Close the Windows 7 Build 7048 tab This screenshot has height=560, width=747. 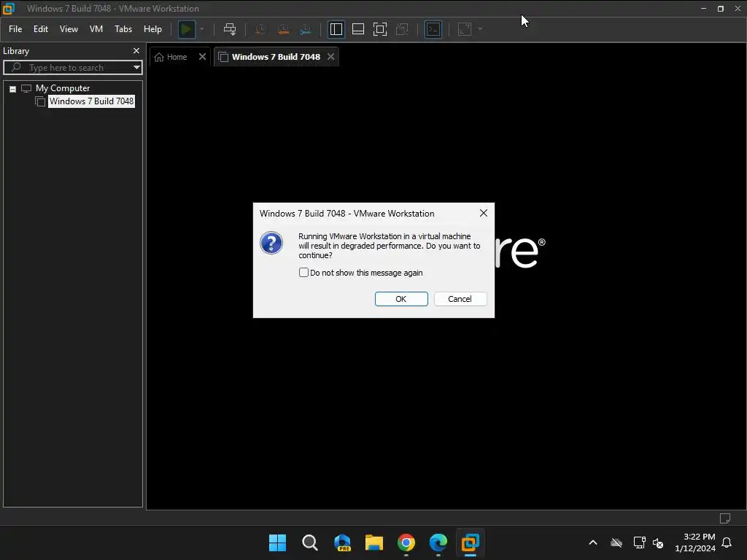[330, 57]
